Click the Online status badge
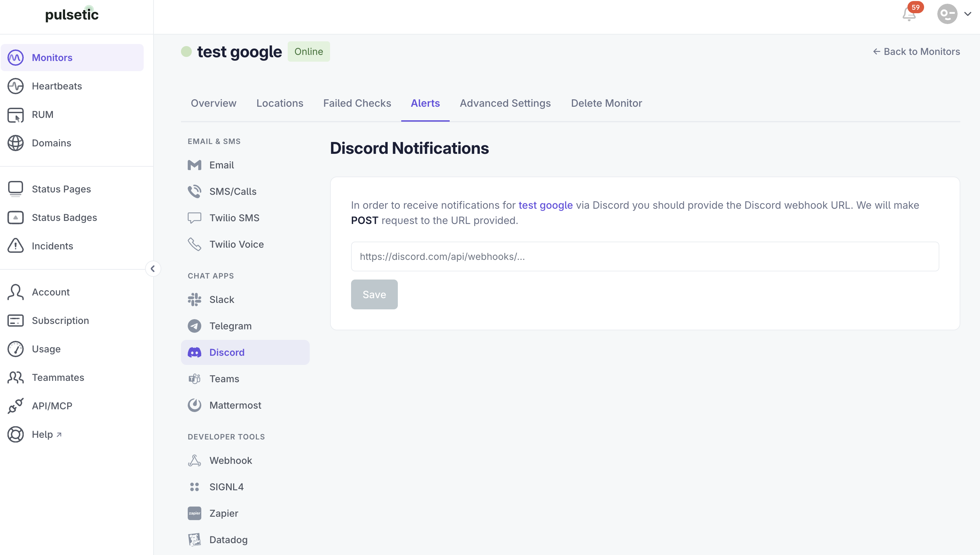980x555 pixels. [309, 52]
